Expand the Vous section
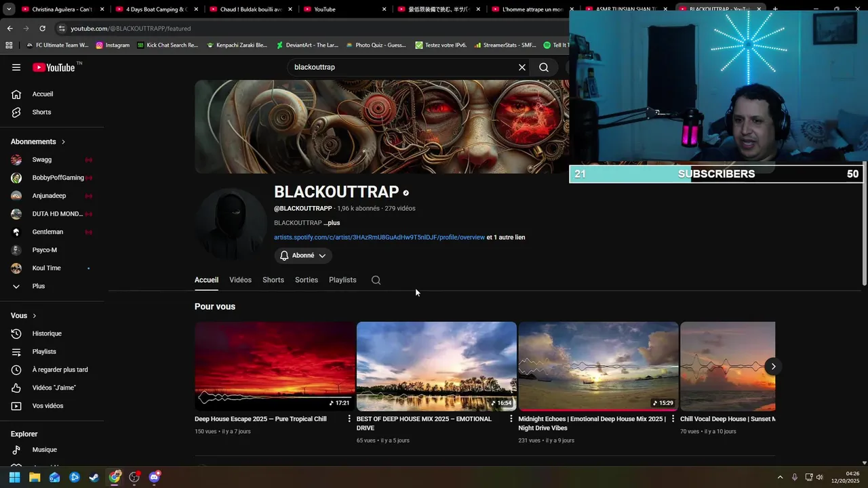This screenshot has height=488, width=868. pyautogui.click(x=24, y=315)
